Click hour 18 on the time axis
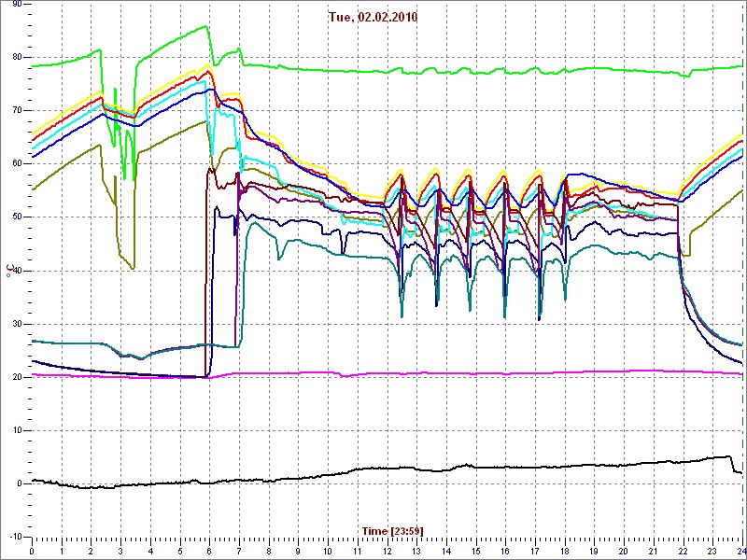Image resolution: width=747 pixels, height=560 pixels. pyautogui.click(x=565, y=550)
